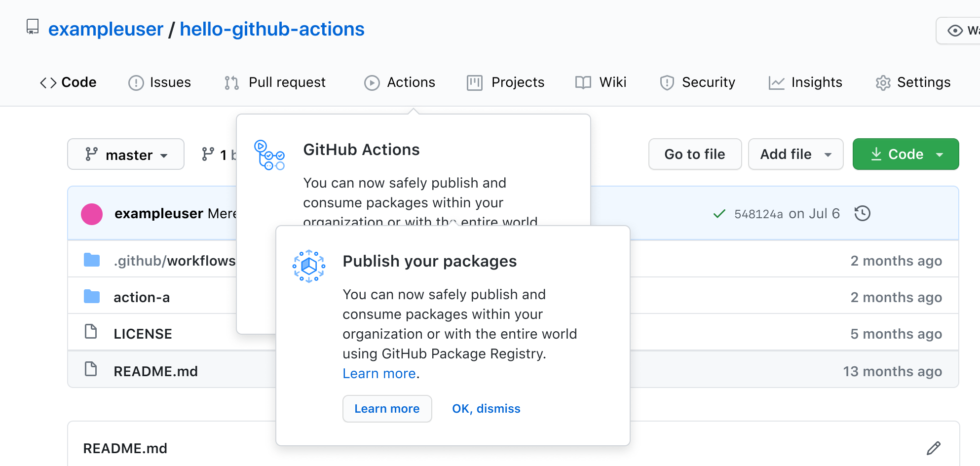Click the green commit status checkmark

pyautogui.click(x=719, y=214)
